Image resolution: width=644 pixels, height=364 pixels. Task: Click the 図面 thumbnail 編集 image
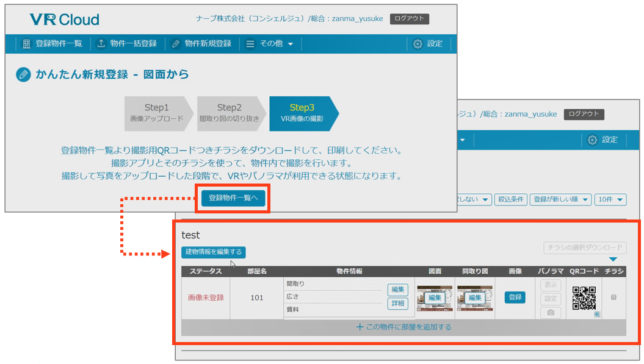434,298
